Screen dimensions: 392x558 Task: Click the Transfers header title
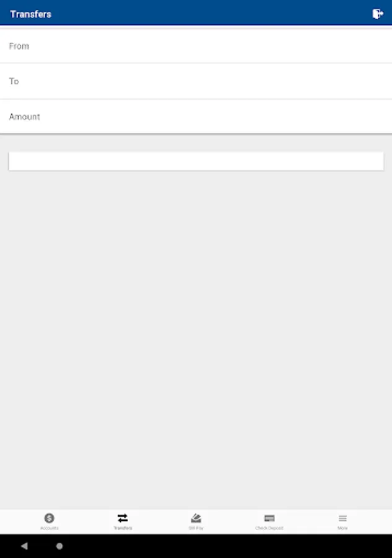(30, 14)
